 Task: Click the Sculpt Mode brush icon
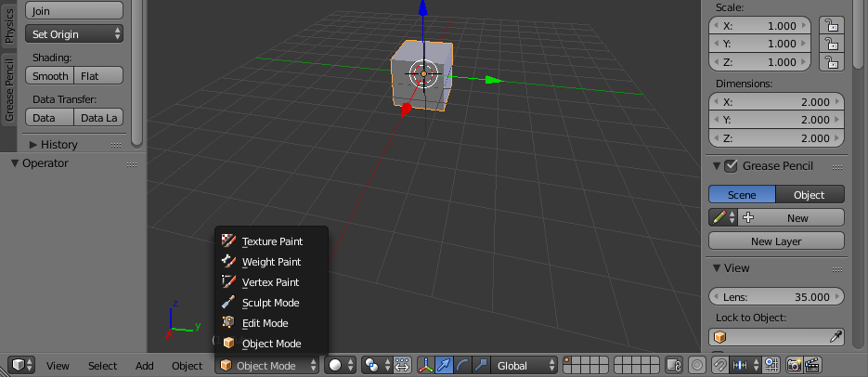tap(229, 303)
